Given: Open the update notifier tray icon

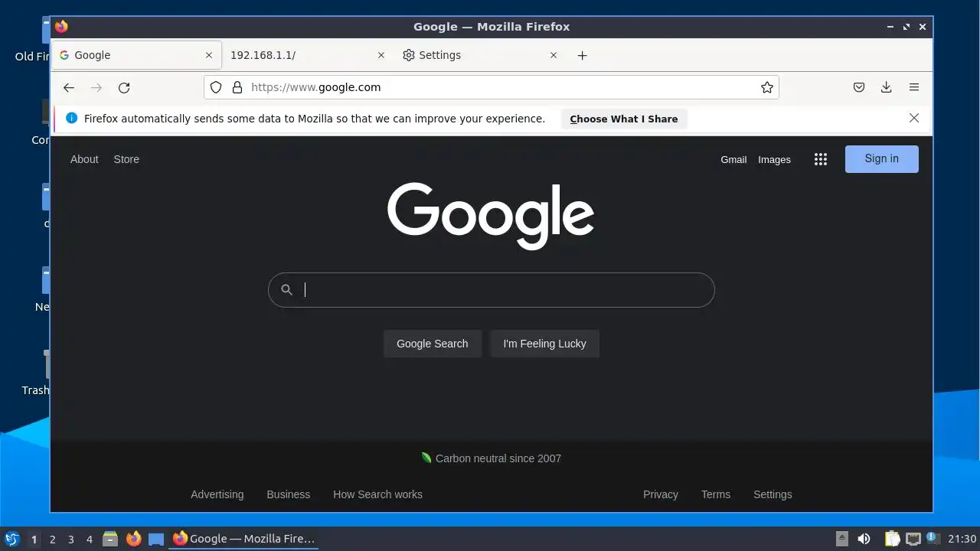Looking at the screenshot, I should (x=933, y=538).
